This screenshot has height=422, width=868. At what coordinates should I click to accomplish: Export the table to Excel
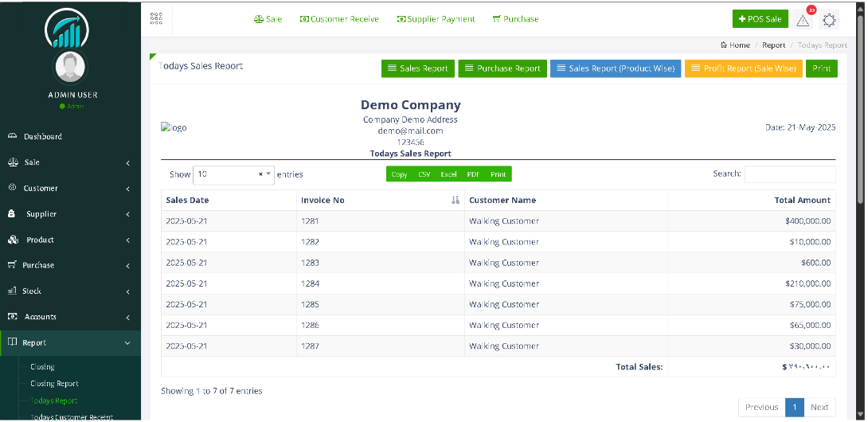pos(448,174)
